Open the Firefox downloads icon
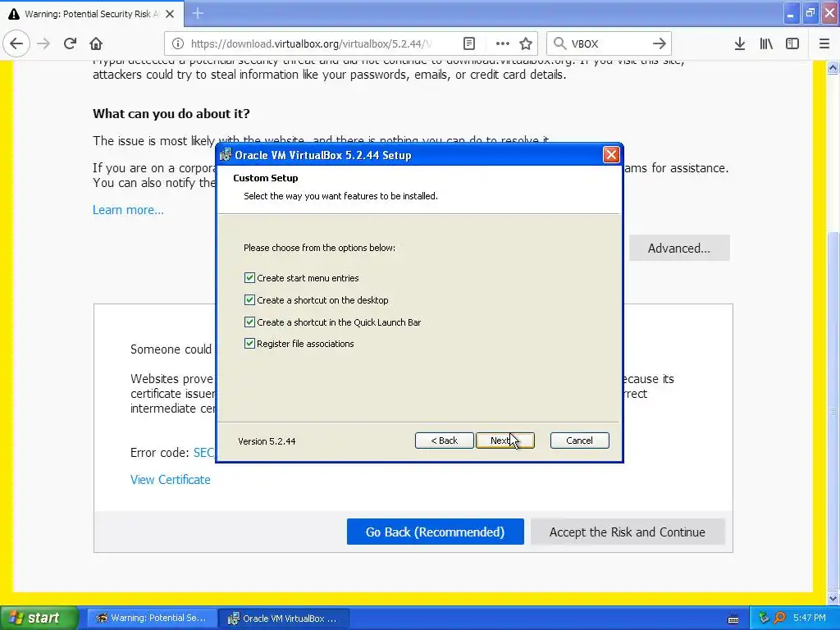840x630 pixels. pos(740,43)
